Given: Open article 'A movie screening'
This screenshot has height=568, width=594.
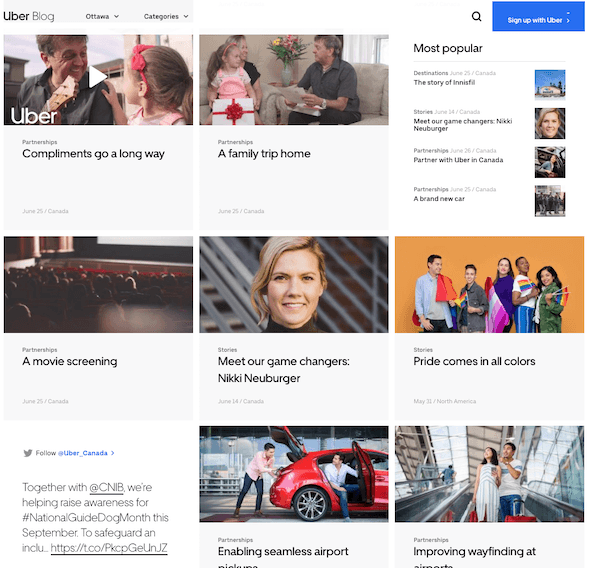Looking at the screenshot, I should point(70,361).
